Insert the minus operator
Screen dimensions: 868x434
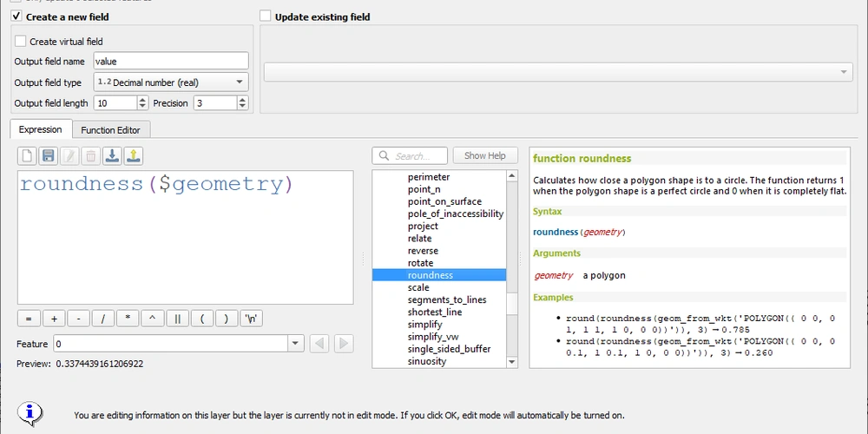[79, 319]
